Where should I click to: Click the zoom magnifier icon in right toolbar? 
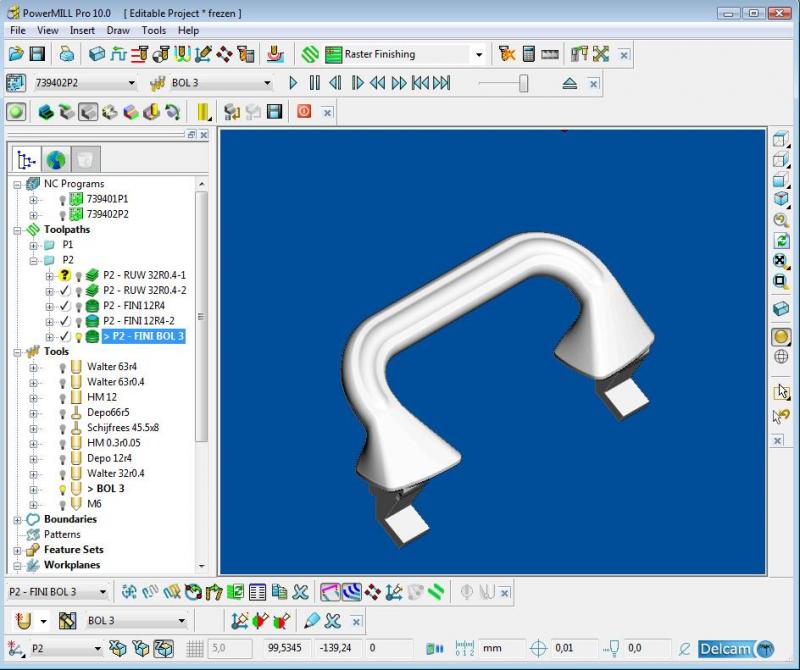click(781, 220)
